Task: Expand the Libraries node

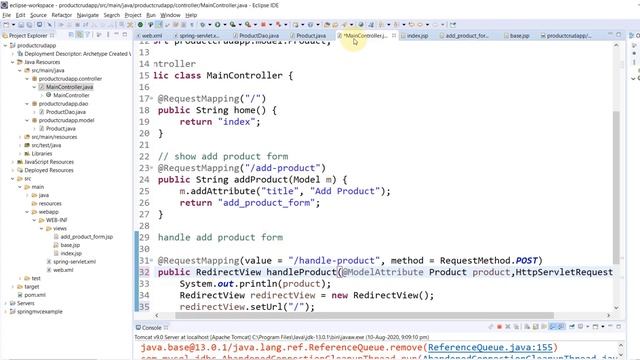Action: [x=20, y=153]
